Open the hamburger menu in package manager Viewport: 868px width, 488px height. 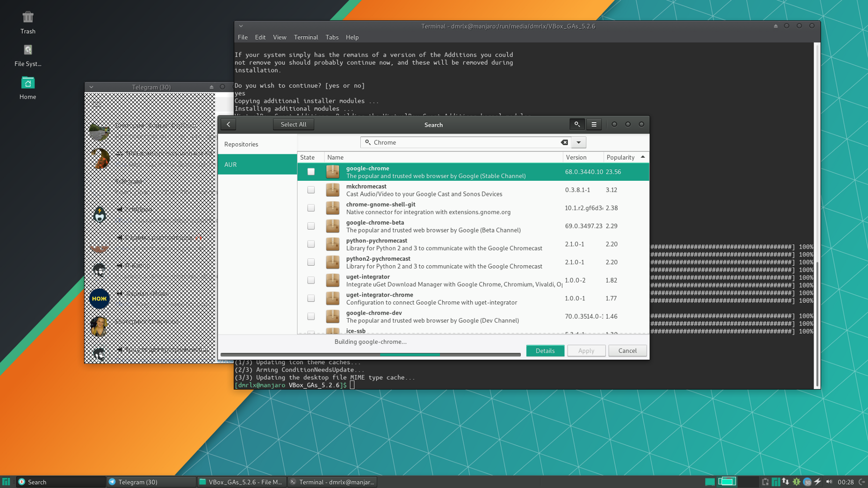click(x=594, y=124)
